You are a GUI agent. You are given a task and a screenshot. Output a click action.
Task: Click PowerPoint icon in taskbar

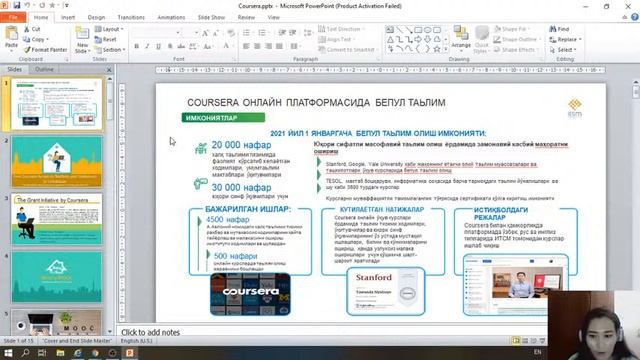point(130,353)
